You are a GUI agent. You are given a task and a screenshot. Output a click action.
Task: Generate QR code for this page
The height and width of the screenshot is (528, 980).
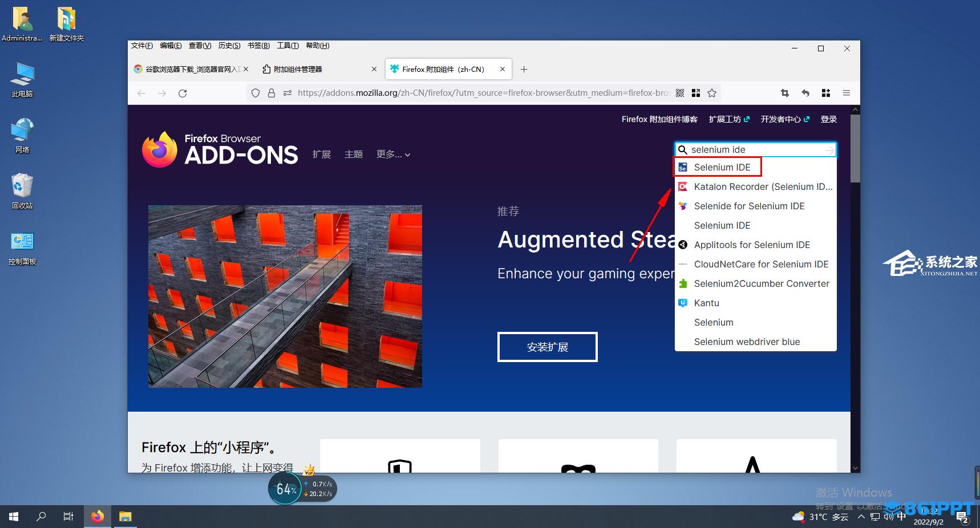(x=680, y=93)
